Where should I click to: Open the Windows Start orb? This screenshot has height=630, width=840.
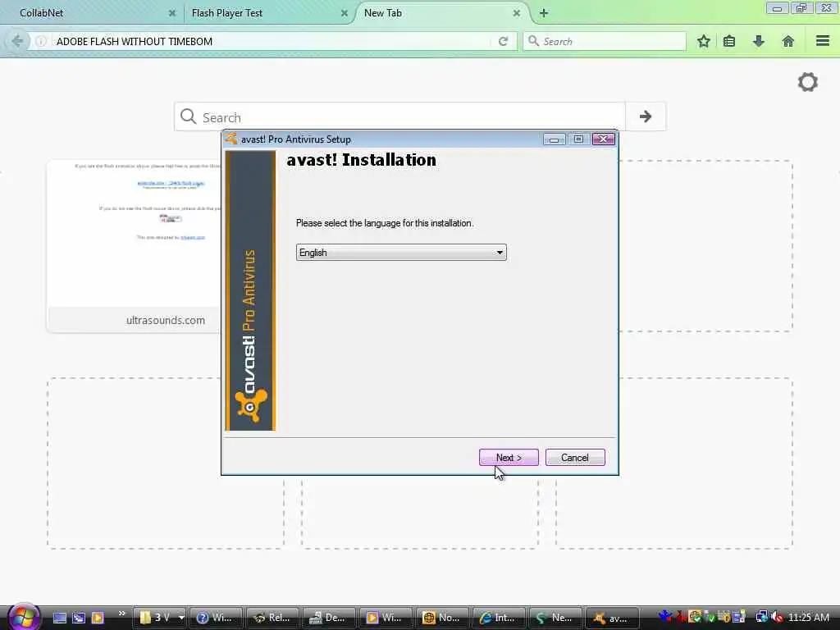[23, 616]
